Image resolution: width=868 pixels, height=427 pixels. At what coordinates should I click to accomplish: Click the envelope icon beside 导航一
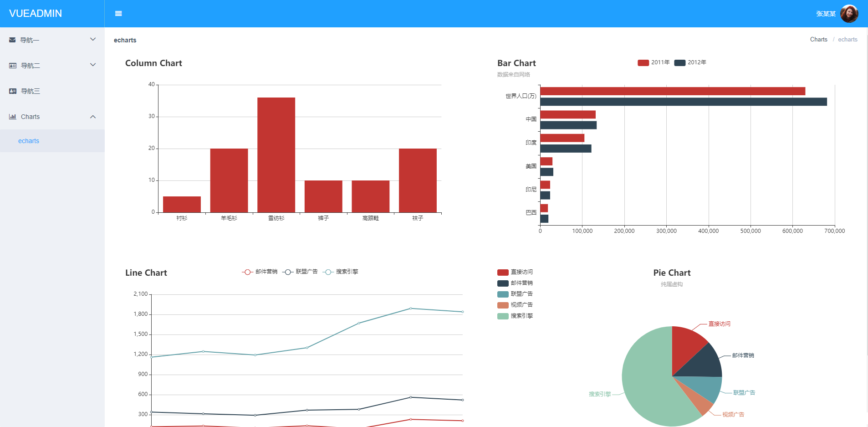pyautogui.click(x=12, y=40)
